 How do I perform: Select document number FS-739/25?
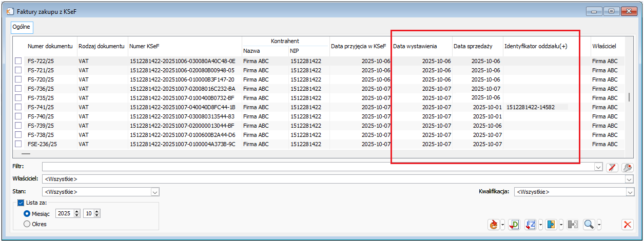(x=41, y=126)
